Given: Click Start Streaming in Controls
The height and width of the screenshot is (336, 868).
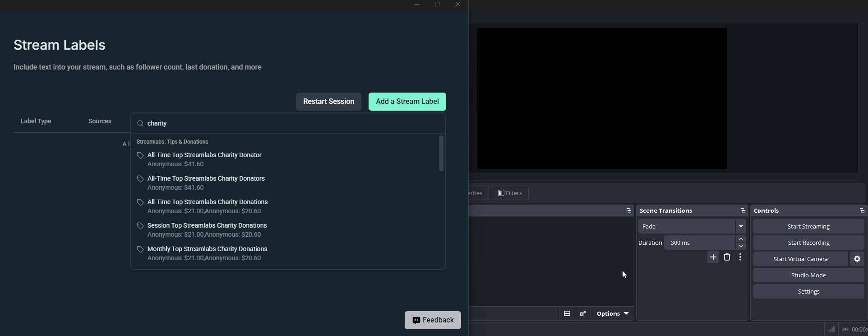Looking at the screenshot, I should (x=808, y=226).
